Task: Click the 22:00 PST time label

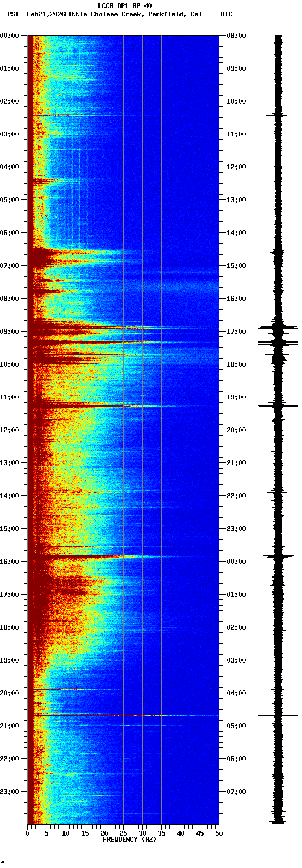Action: [9, 759]
